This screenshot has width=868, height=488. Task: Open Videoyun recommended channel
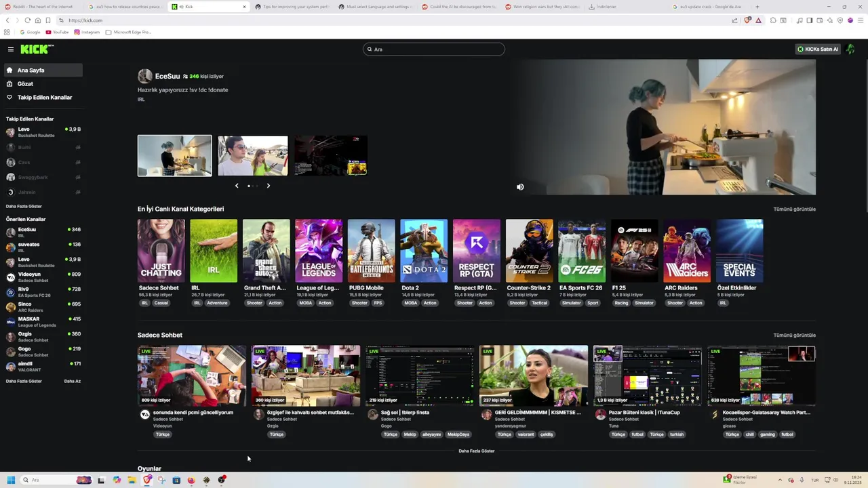coord(42,277)
